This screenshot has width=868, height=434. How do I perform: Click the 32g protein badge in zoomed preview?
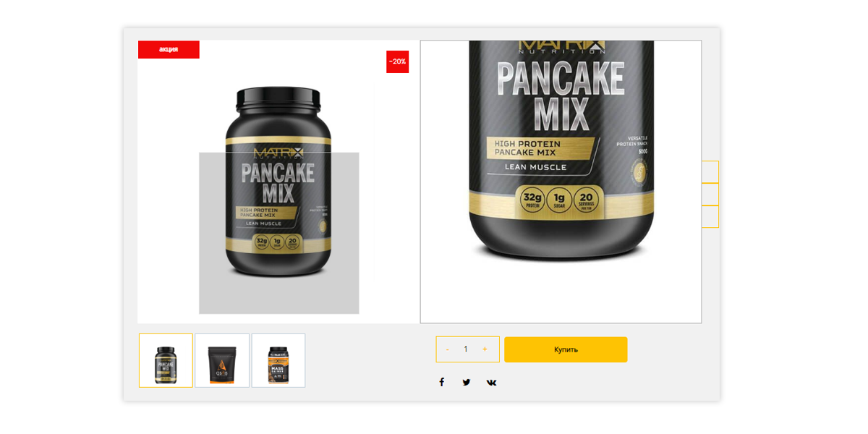pos(532,200)
